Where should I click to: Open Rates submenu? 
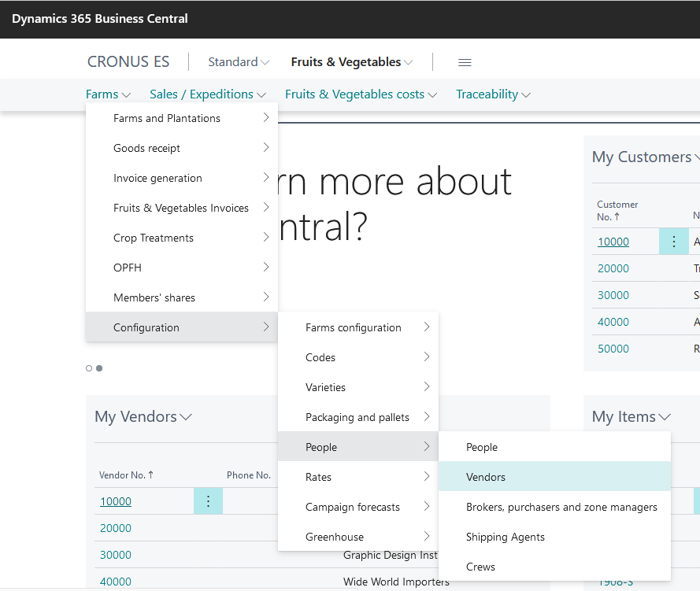click(358, 477)
